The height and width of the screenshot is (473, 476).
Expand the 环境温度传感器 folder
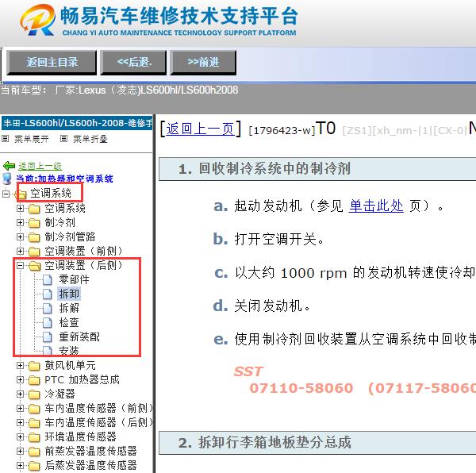(x=20, y=436)
